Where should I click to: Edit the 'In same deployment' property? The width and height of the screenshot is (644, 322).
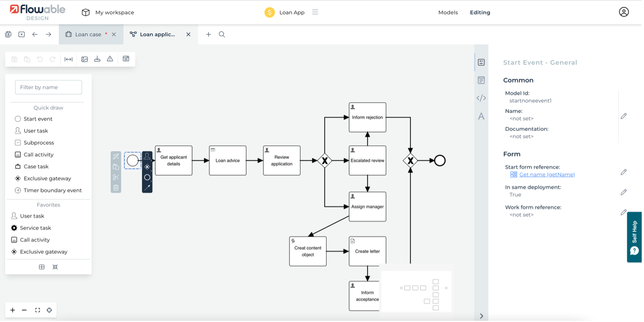pyautogui.click(x=624, y=192)
